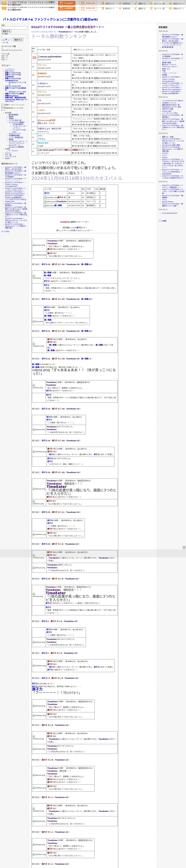Click 検索する button beside and/or radios
The image size is (186, 868).
pos(18,40)
